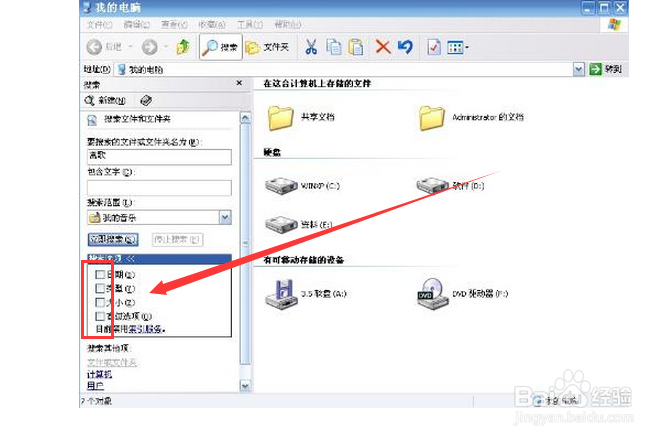Viewport: 670px width, 441px height.
Task: Open the Folders (文件夹) pane button
Action: coord(267,47)
